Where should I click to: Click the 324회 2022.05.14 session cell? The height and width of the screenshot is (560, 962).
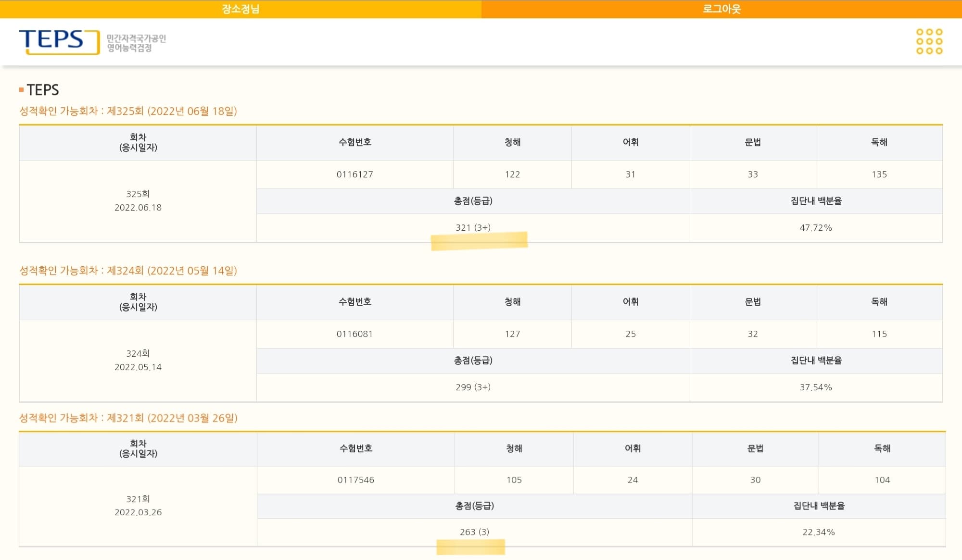pyautogui.click(x=138, y=361)
